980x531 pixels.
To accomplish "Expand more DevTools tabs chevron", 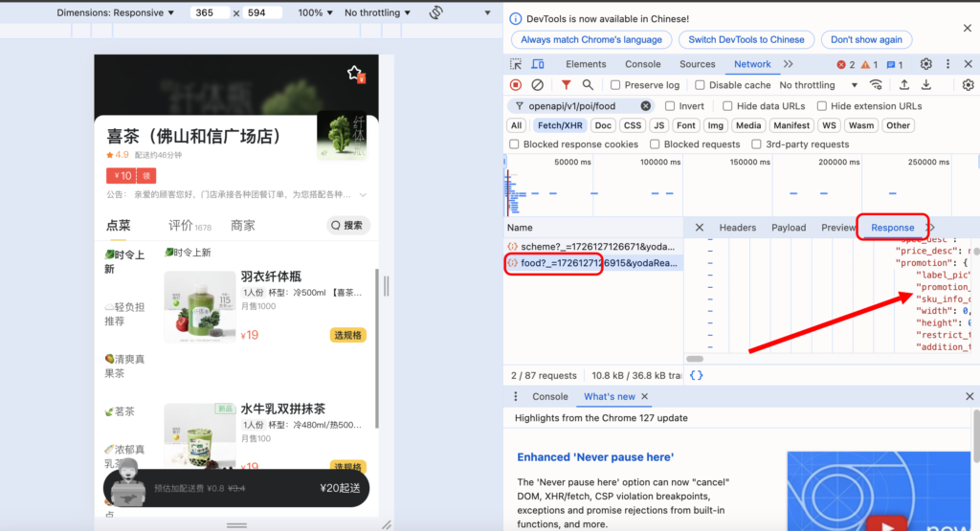I will [x=789, y=64].
